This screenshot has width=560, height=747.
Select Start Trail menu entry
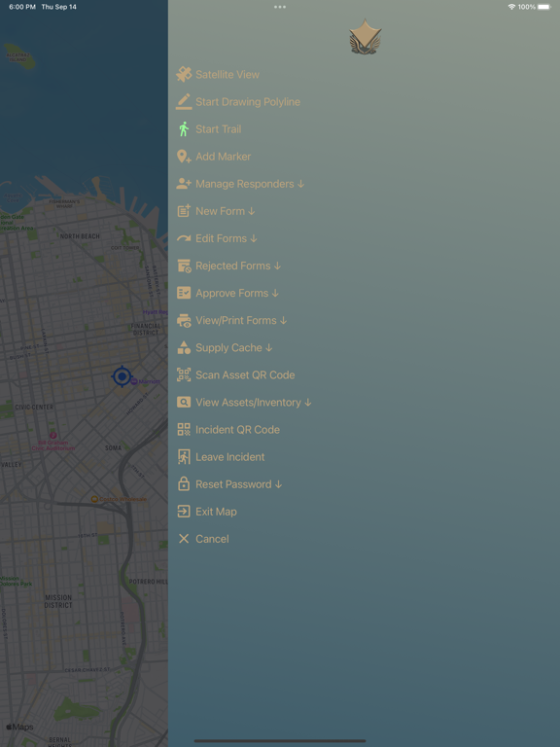click(x=218, y=129)
